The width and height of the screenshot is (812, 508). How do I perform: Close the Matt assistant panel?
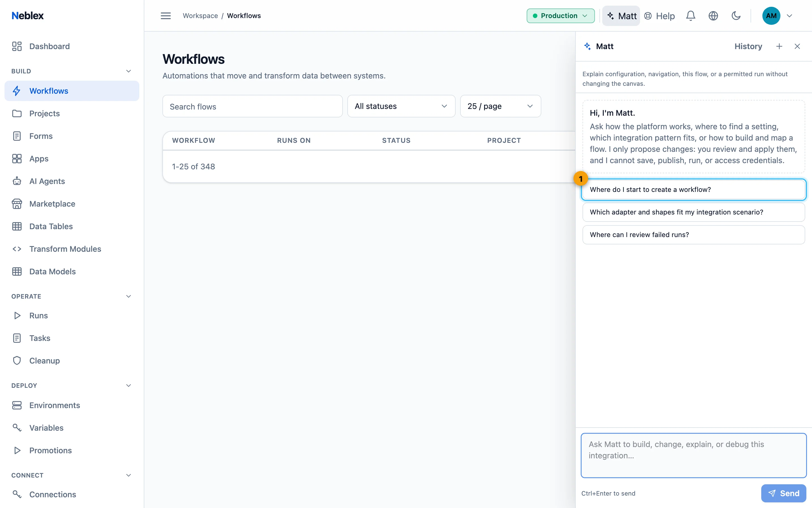[x=797, y=46]
